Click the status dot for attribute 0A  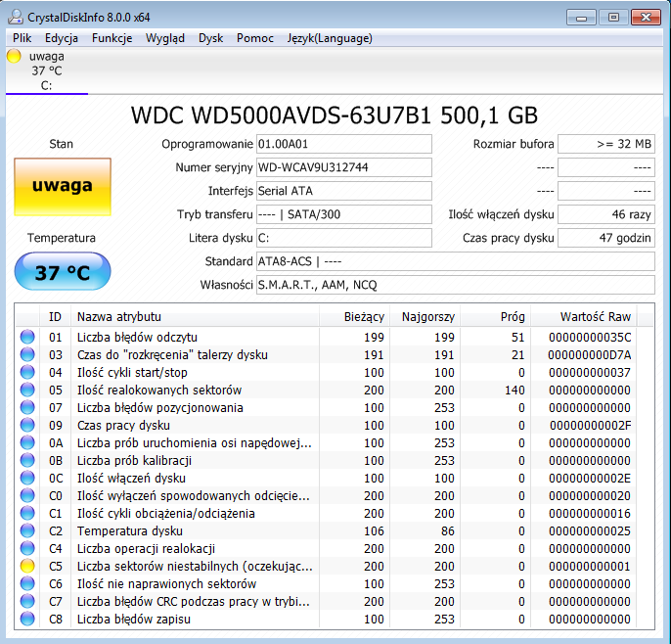(27, 442)
